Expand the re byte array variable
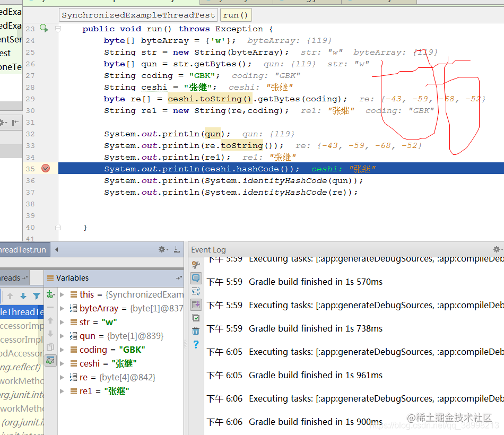The width and height of the screenshot is (504, 435). point(62,377)
